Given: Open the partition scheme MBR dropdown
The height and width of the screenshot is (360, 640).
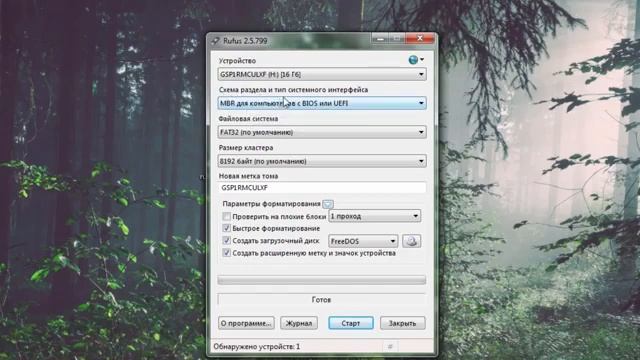Looking at the screenshot, I should [322, 103].
